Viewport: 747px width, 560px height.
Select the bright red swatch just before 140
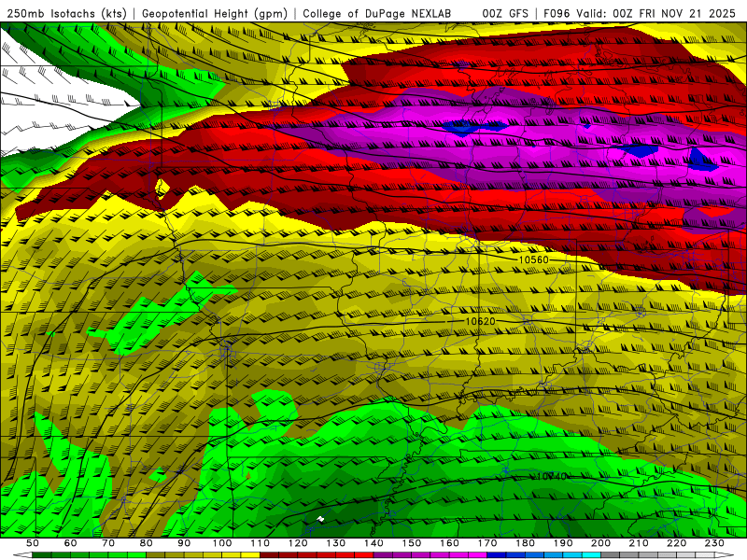tap(364, 554)
